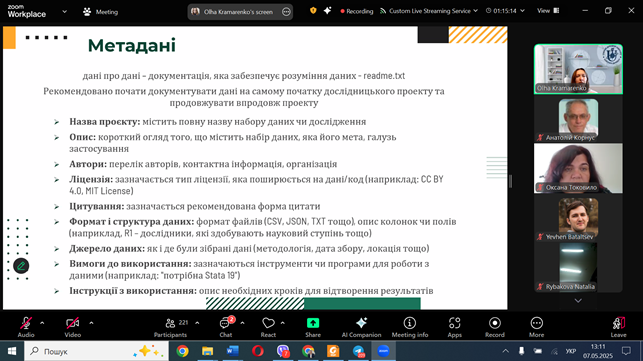Open the Participants panel
Screen dimensions: 643x361
(x=171, y=327)
